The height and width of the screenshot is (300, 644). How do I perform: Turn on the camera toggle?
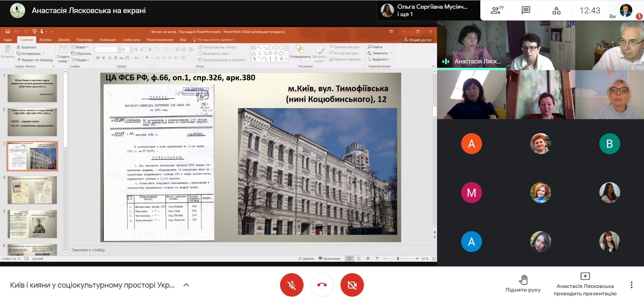(352, 285)
